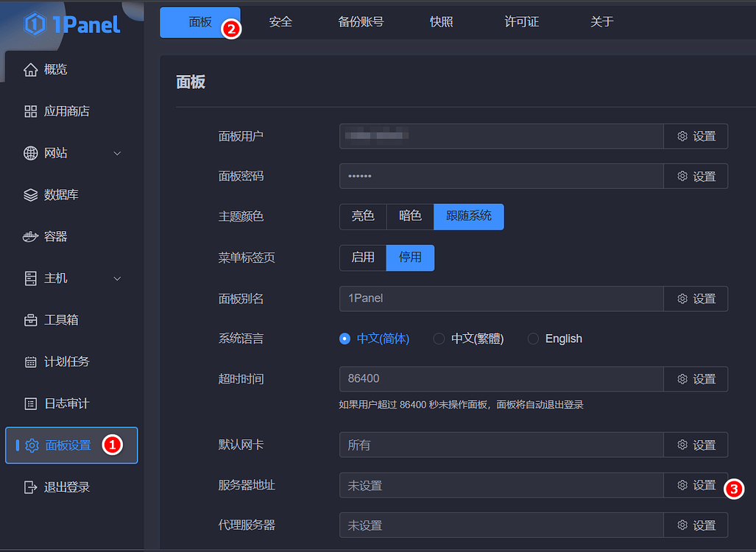The image size is (756, 552).
Task: Click the list icon beside 日志审计
Action: [x=30, y=403]
